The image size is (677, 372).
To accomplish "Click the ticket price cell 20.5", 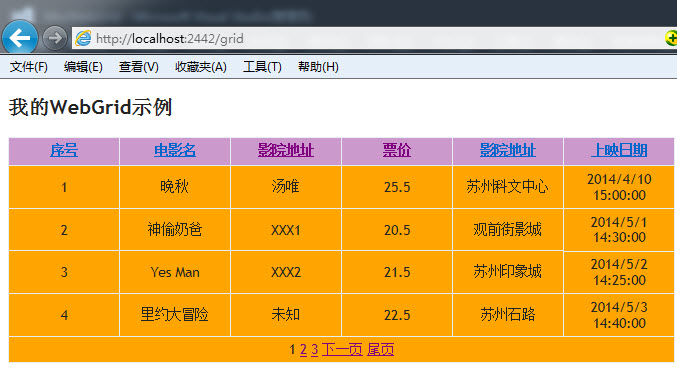I will (397, 230).
